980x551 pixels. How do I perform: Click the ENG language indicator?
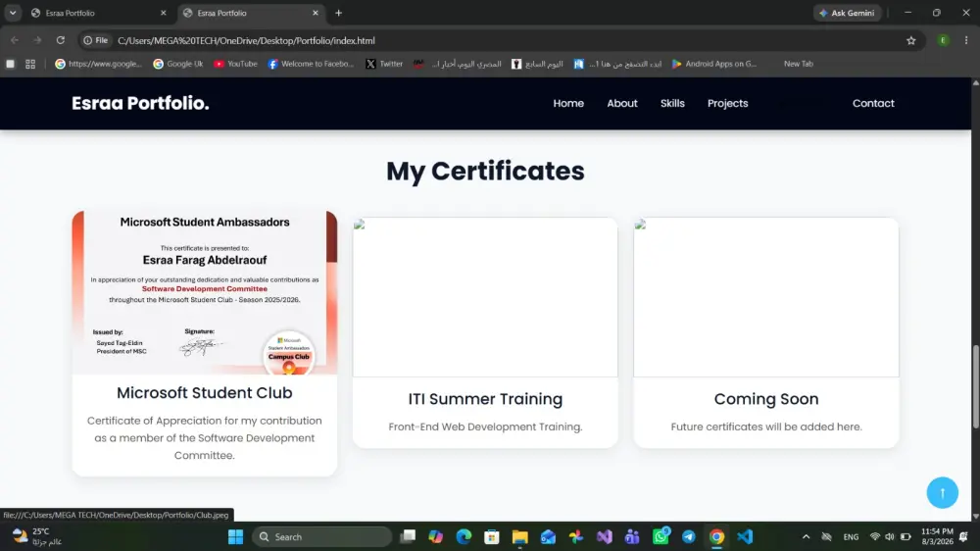851,536
